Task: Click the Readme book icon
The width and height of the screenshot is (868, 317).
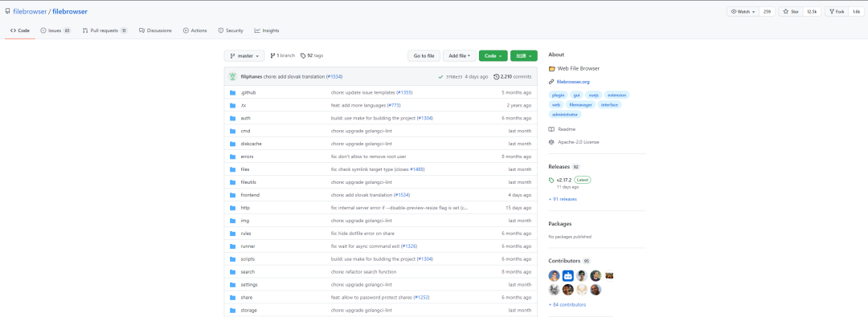Action: [x=551, y=129]
